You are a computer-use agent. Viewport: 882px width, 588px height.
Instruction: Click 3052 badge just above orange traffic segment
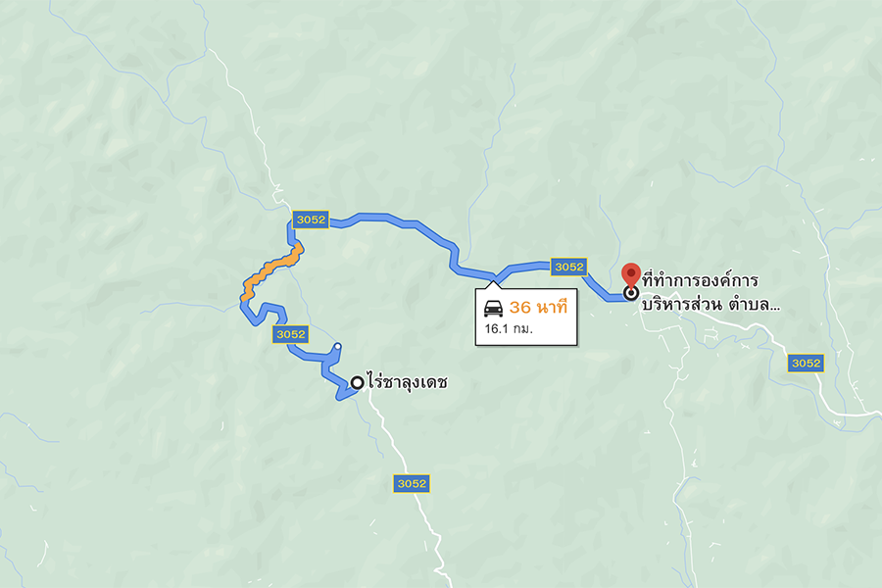click(311, 220)
